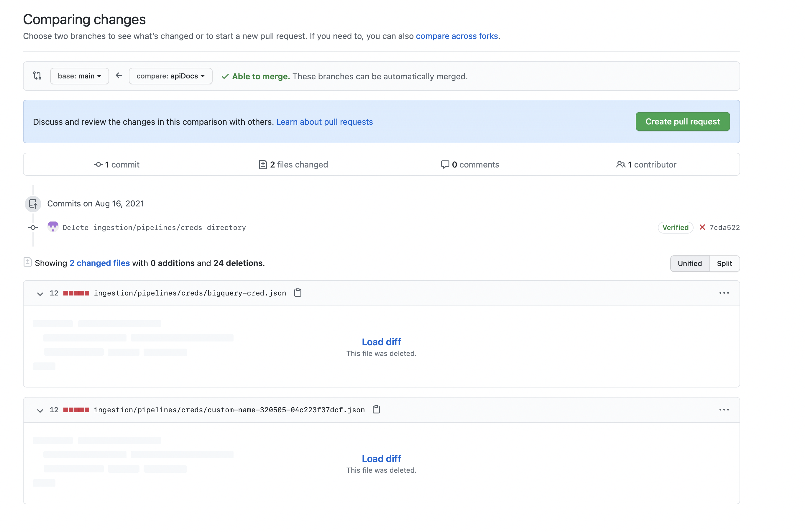This screenshot has width=805, height=532.
Task: Click the commit node icon beside Delete ingestion commit
Action: (32, 227)
